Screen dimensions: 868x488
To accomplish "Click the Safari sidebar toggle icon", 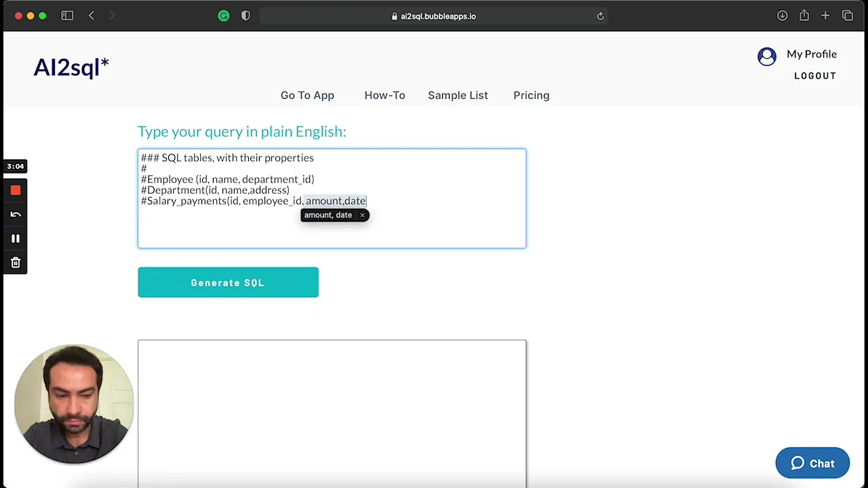I will pyautogui.click(x=67, y=16).
